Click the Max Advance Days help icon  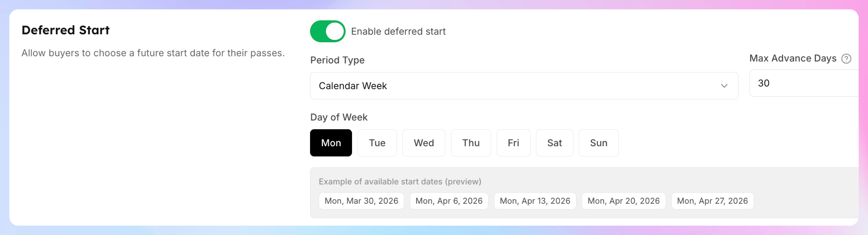tap(846, 59)
